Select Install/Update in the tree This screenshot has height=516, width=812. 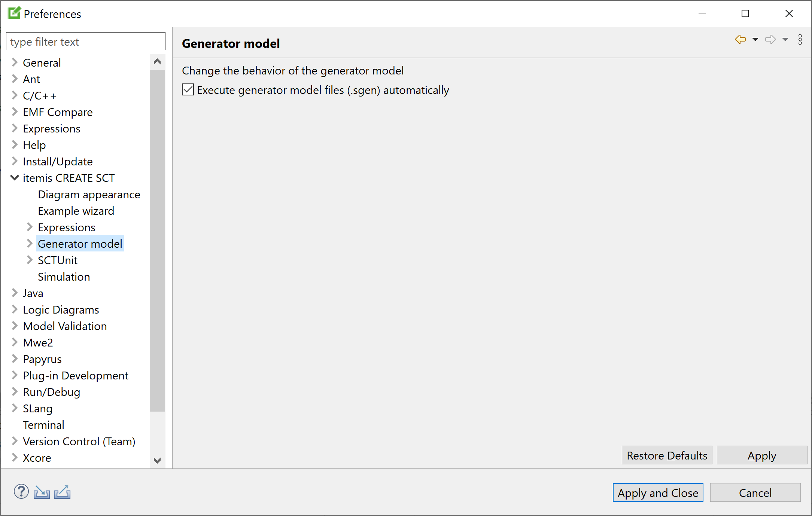[x=58, y=162]
